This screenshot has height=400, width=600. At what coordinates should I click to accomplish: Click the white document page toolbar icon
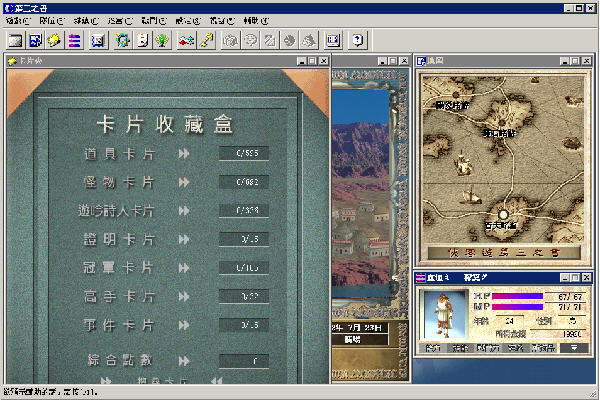click(x=143, y=40)
